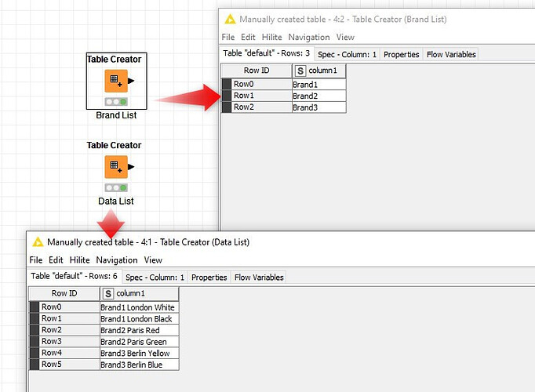Open File menu in Brand List window

click(228, 37)
